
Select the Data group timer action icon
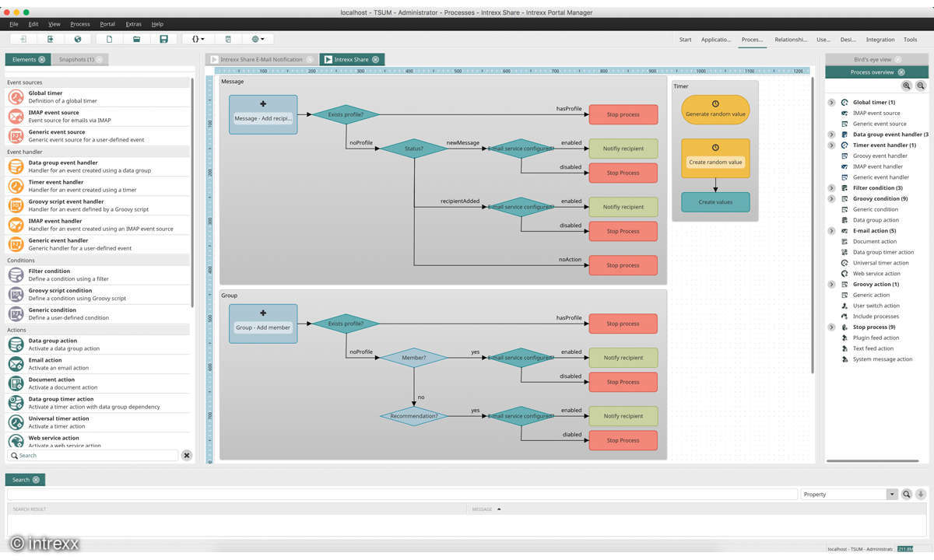click(16, 402)
